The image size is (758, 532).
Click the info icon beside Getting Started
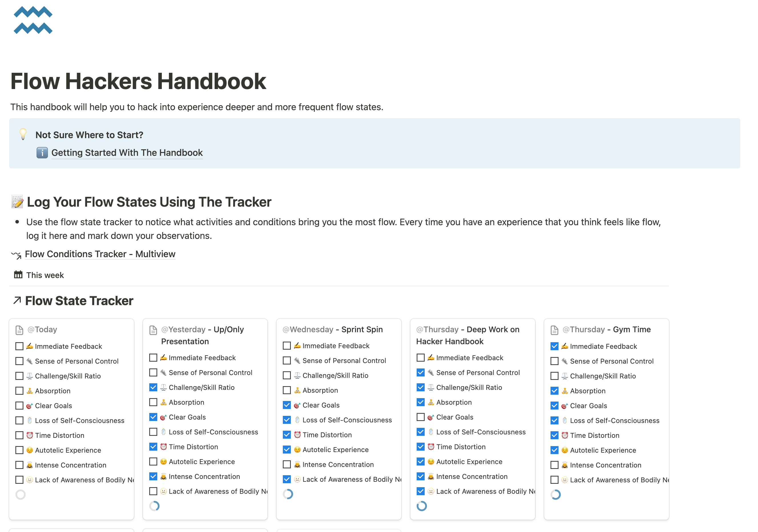[x=42, y=153]
